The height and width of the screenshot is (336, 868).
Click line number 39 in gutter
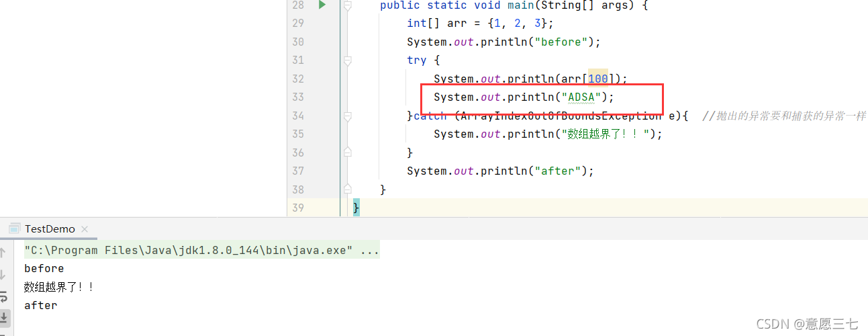[297, 208]
